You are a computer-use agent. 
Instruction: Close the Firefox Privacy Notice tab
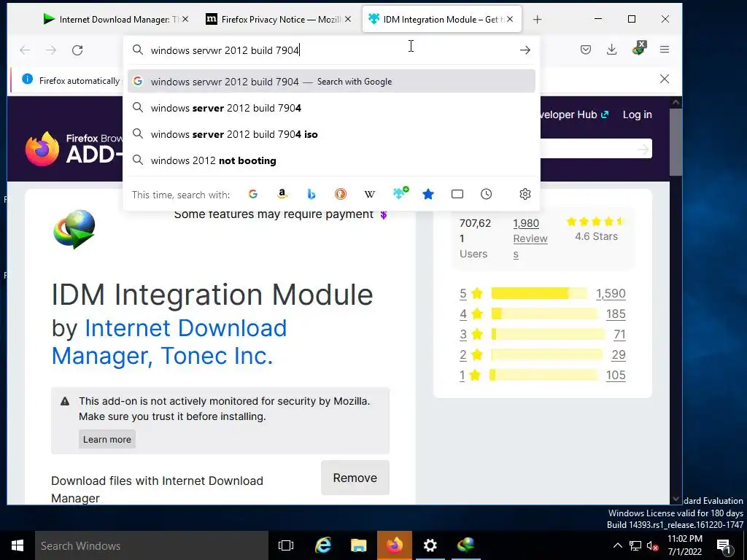(348, 19)
